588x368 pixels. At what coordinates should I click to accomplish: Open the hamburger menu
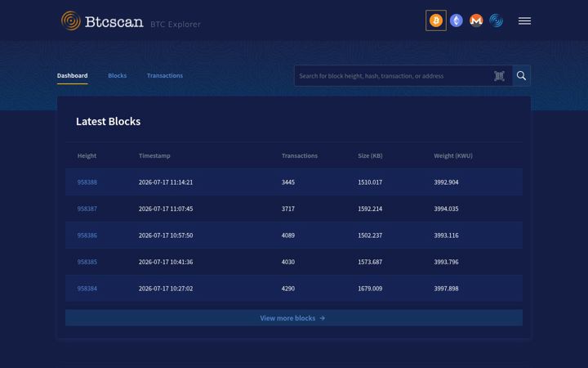click(524, 21)
